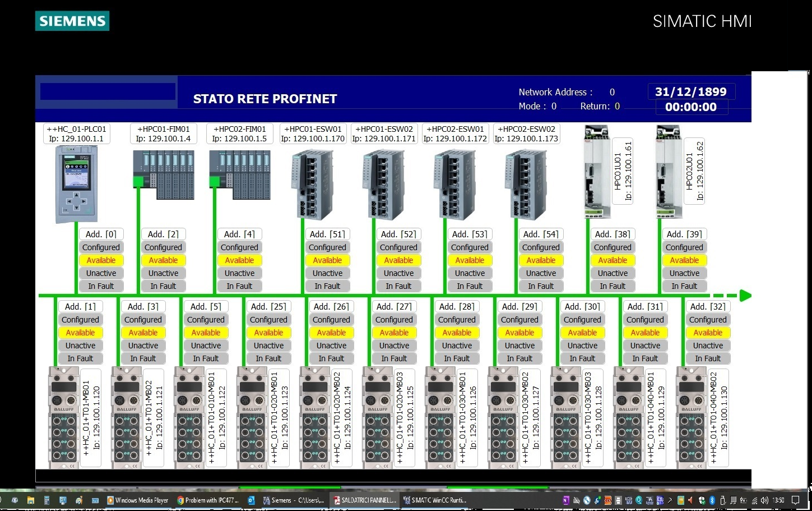812x511 pixels.
Task: Select the Balluff module at IP 129.100.1.126
Action: pyautogui.click(x=440, y=417)
